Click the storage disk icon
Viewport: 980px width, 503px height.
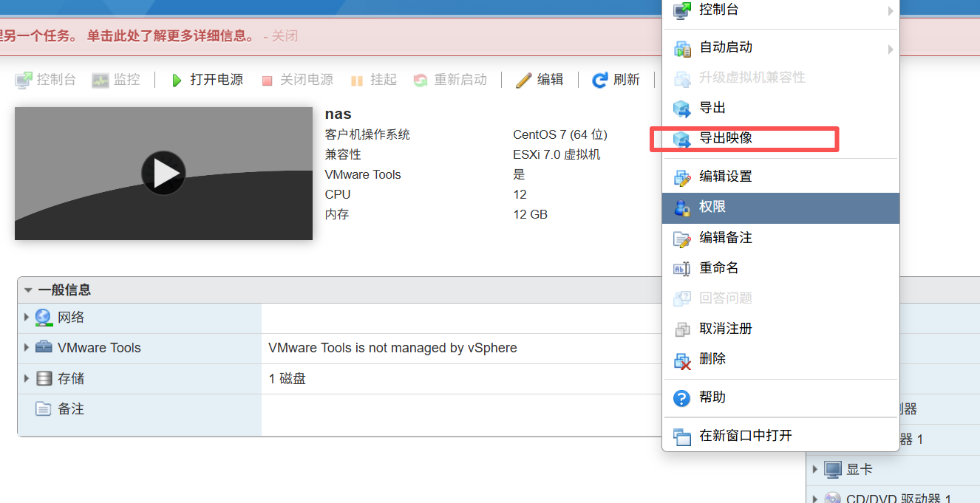[x=44, y=378]
